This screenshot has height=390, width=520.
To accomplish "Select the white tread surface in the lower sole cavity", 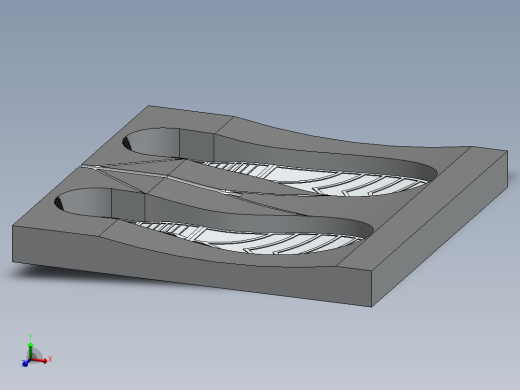I will [253, 239].
